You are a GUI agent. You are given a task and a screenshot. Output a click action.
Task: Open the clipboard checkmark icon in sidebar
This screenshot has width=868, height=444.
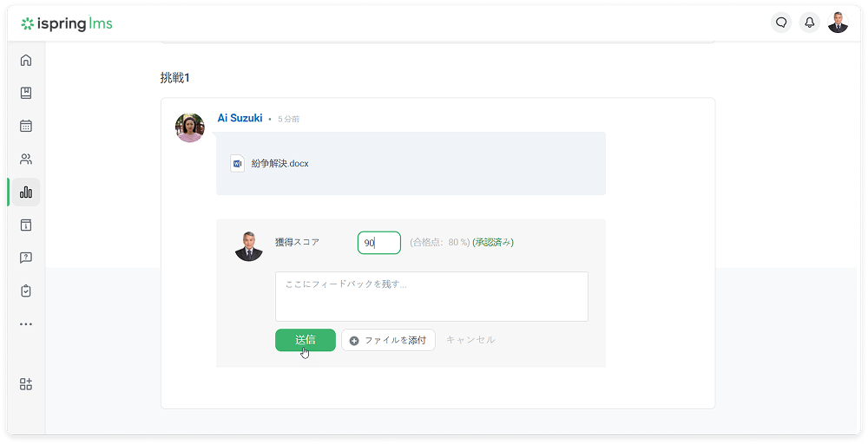(x=26, y=291)
